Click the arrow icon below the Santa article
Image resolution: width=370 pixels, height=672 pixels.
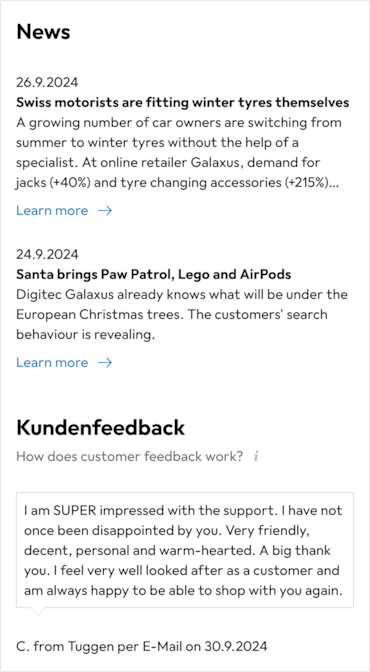[x=105, y=363]
